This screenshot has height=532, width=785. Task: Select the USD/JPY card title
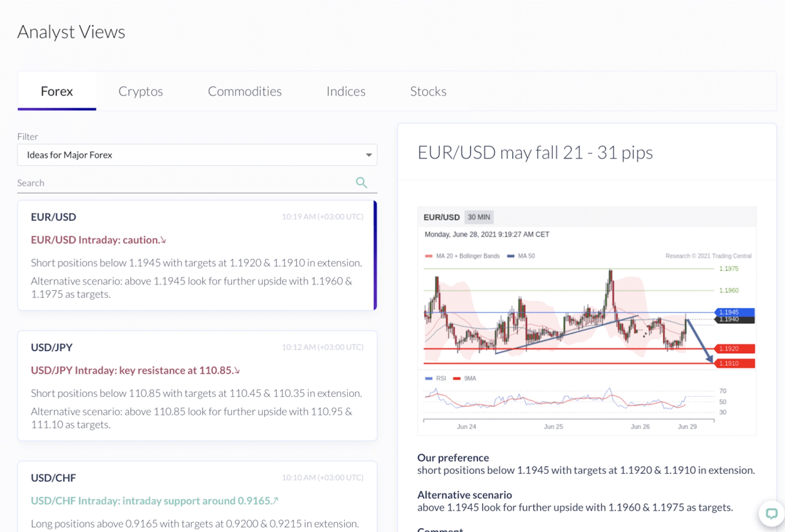pyautogui.click(x=52, y=347)
